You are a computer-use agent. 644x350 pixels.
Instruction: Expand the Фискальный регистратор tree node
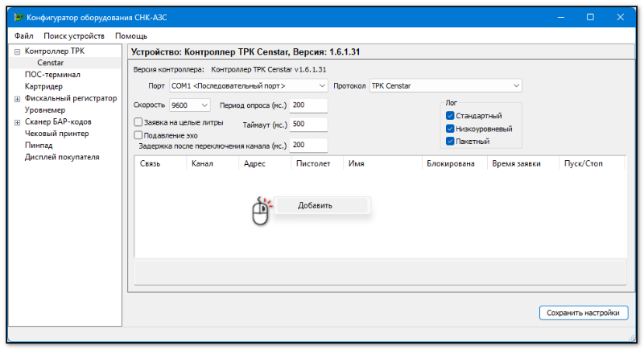pos(17,98)
